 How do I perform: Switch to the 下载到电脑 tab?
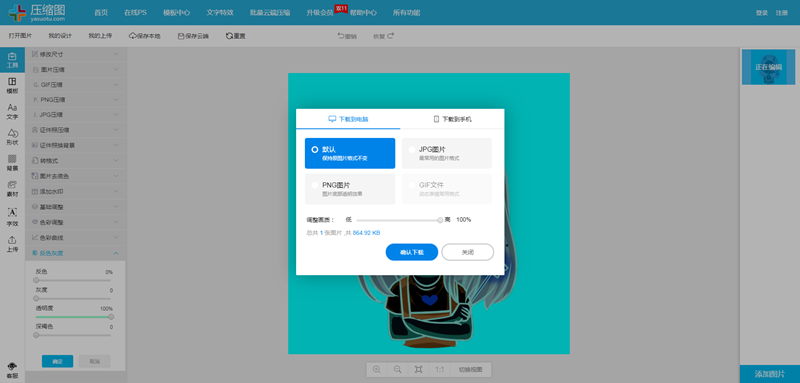(348, 119)
